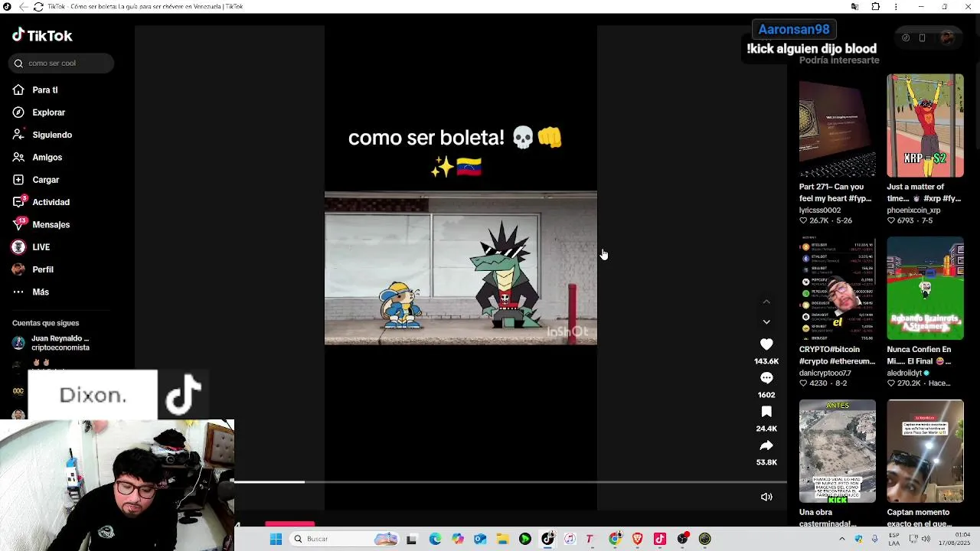Image resolution: width=980 pixels, height=551 pixels.
Task: Reload the page with refresh icon
Action: click(38, 7)
